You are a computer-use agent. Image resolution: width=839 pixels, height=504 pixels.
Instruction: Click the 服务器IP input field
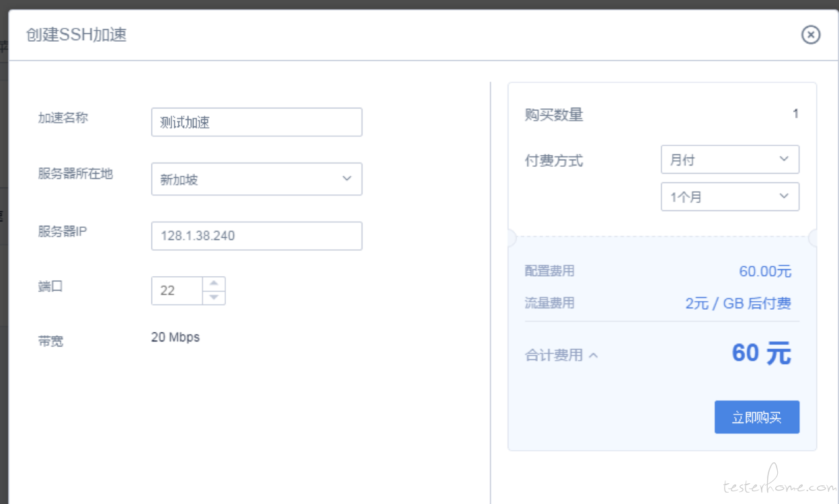[x=257, y=236]
